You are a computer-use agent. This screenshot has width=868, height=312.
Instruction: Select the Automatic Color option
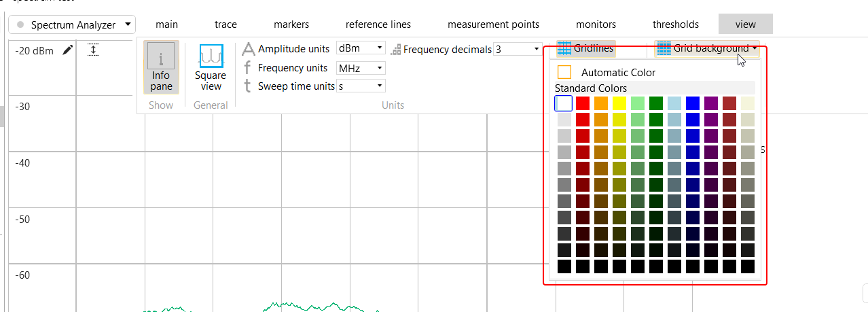564,72
